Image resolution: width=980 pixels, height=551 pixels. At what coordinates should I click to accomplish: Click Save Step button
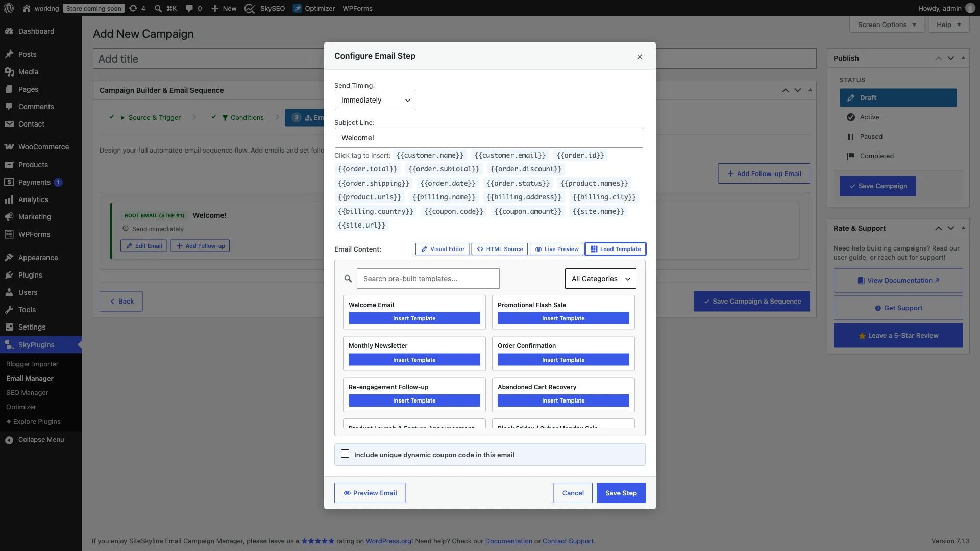click(621, 493)
